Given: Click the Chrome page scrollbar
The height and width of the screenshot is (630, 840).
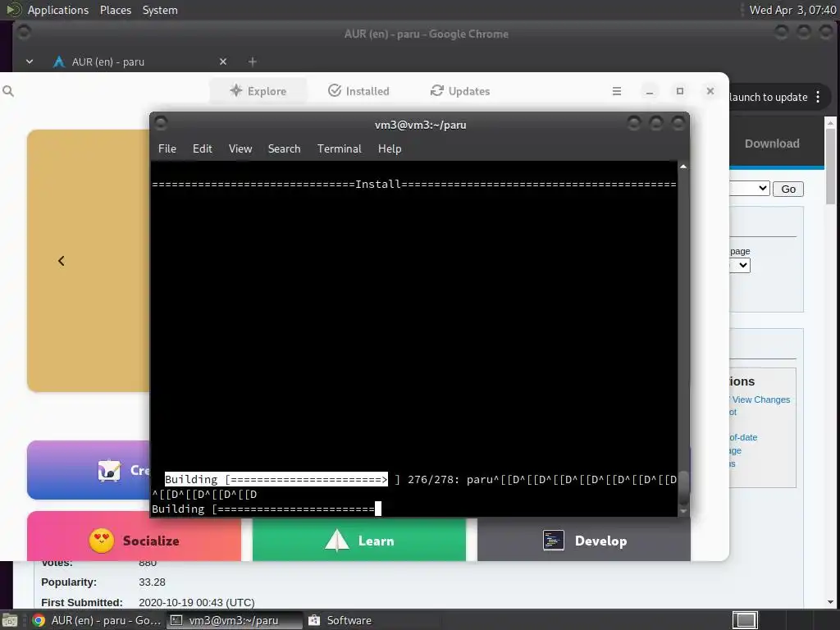Looking at the screenshot, I should pos(830,166).
